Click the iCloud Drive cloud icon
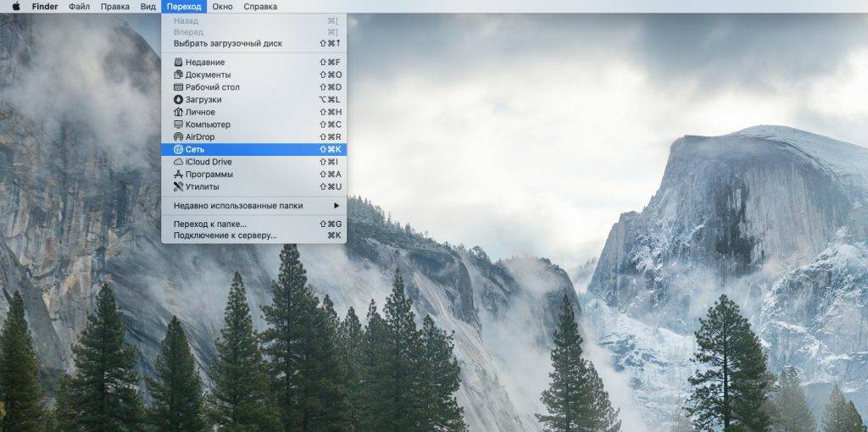This screenshot has width=868, height=432. point(178,162)
